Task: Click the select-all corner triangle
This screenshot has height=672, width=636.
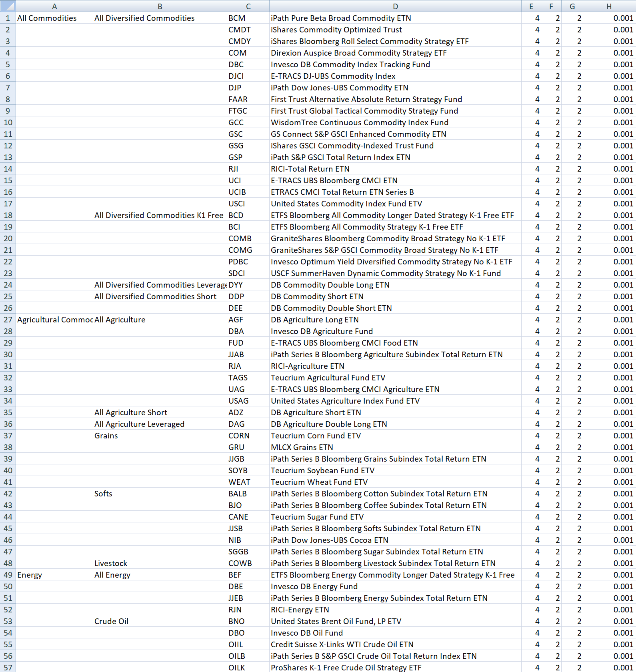Action: pos(8,6)
